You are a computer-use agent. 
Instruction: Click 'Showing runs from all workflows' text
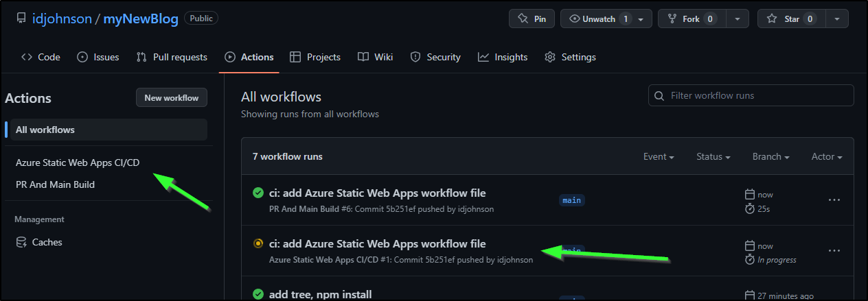pyautogui.click(x=310, y=114)
